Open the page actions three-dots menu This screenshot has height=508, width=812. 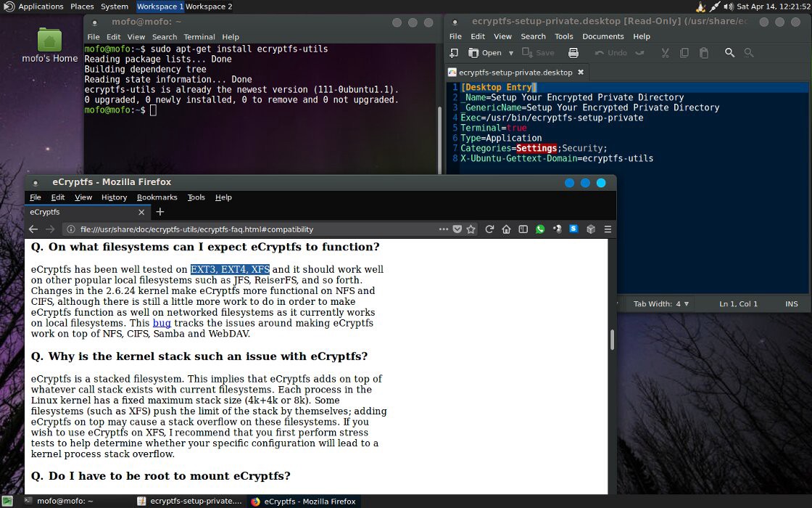tap(443, 229)
